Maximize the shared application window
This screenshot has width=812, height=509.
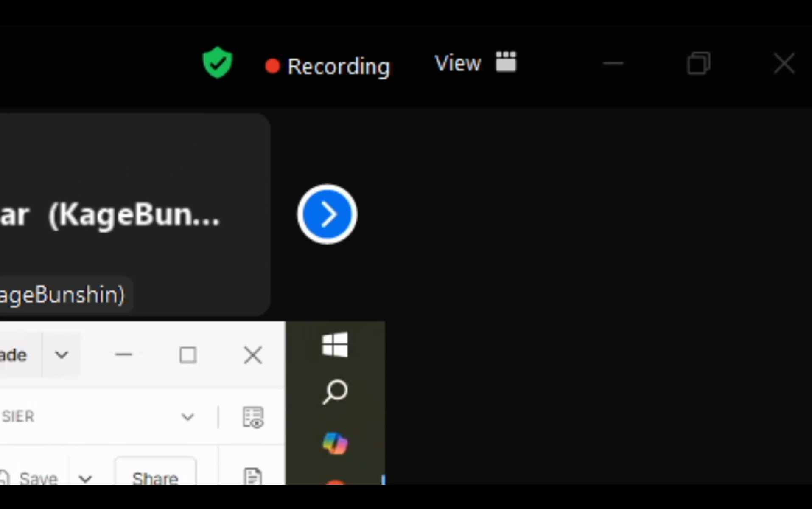[x=188, y=355]
